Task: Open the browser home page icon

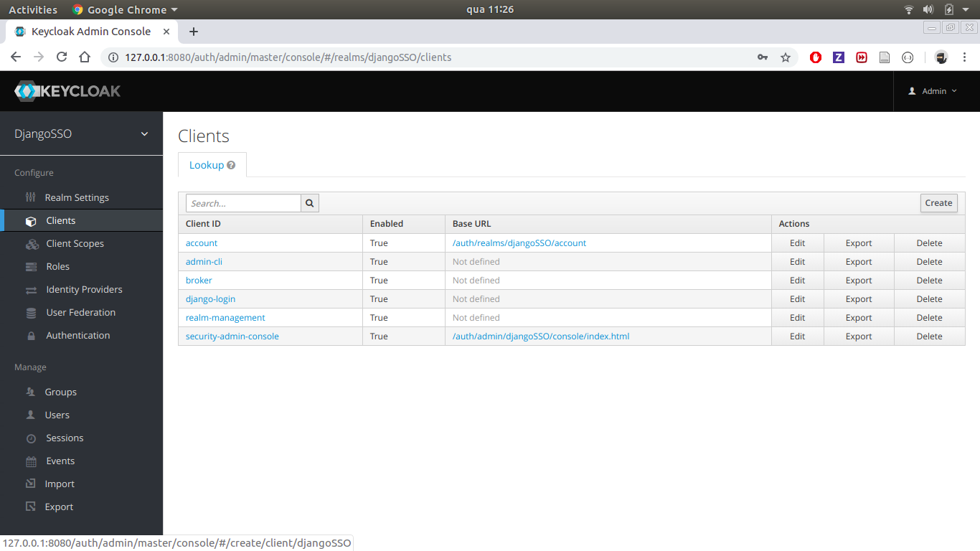Action: click(85, 57)
